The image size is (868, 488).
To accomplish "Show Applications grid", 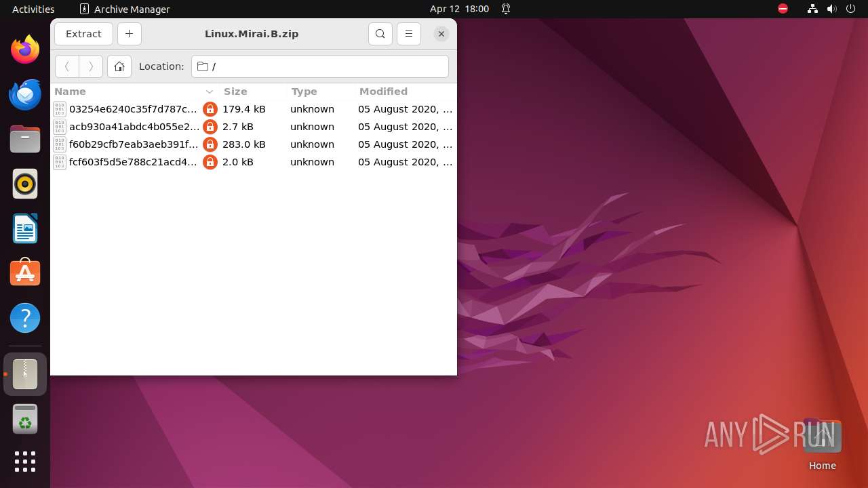I will point(25,462).
